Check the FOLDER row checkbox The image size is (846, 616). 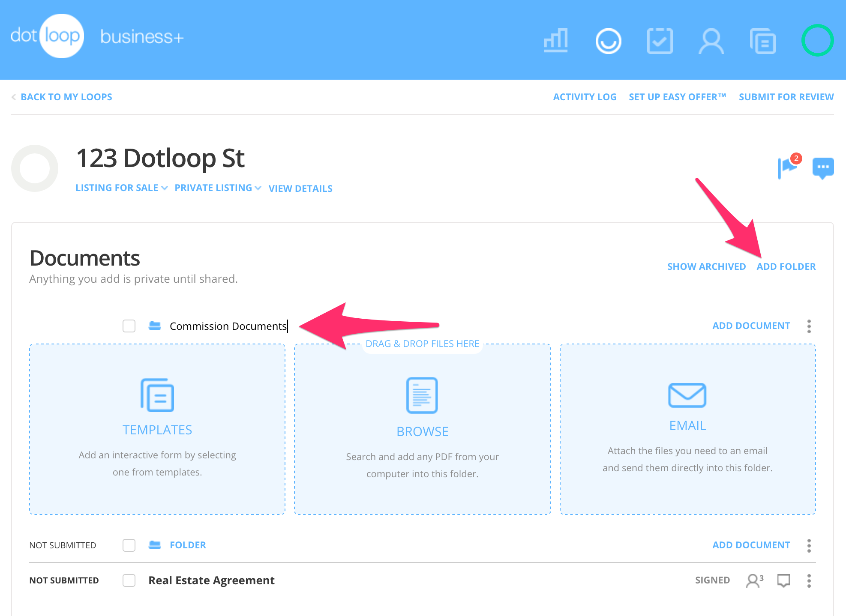[129, 545]
